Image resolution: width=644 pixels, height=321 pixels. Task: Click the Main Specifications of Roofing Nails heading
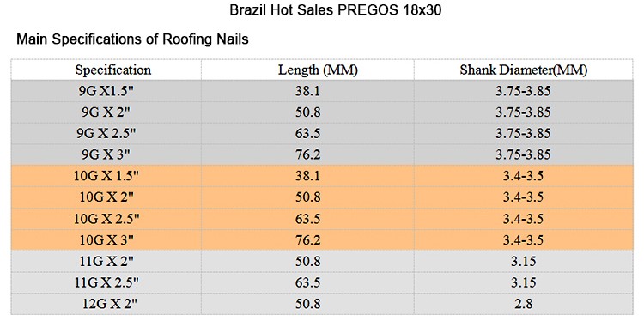132,39
